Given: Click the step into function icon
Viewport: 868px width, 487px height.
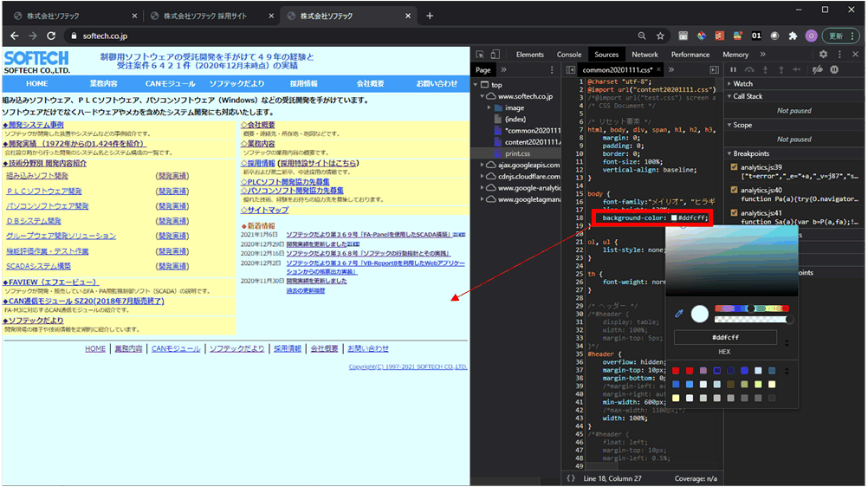Looking at the screenshot, I should point(765,70).
